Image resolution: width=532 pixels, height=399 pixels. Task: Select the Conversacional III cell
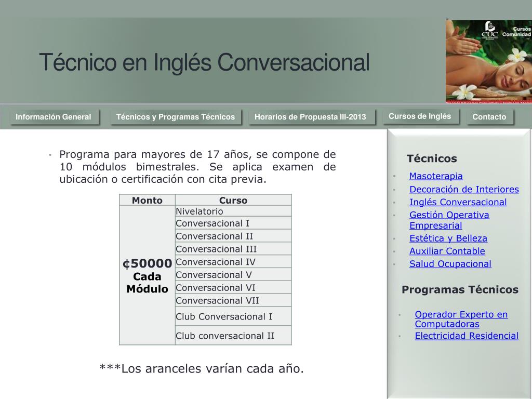pyautogui.click(x=233, y=249)
